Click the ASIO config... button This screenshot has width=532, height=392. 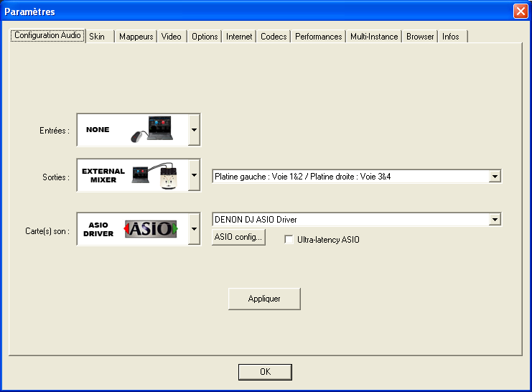[239, 238]
